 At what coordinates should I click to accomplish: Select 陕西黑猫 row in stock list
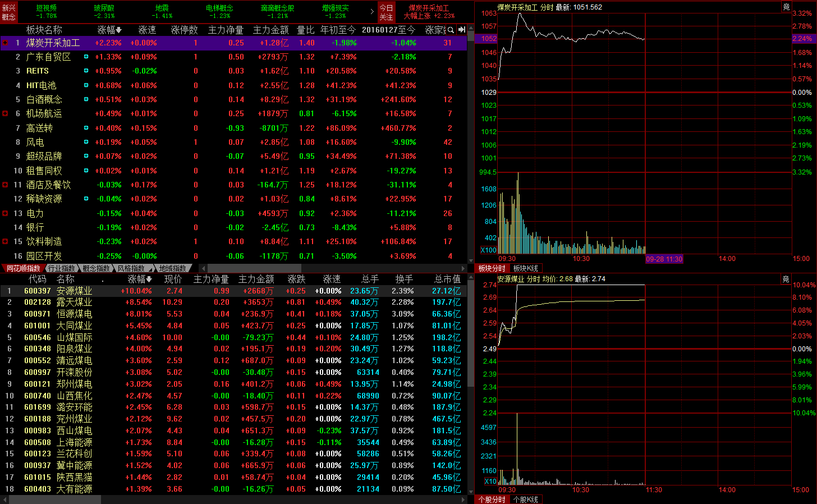point(233,477)
